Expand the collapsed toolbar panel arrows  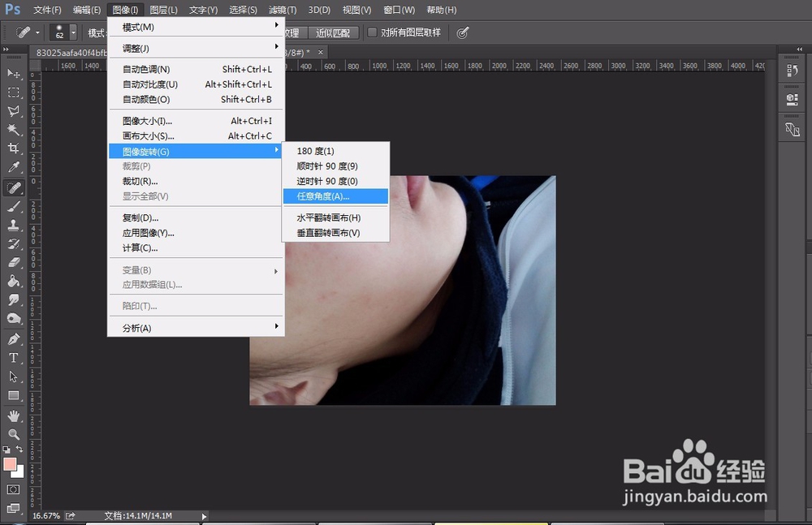(6, 49)
